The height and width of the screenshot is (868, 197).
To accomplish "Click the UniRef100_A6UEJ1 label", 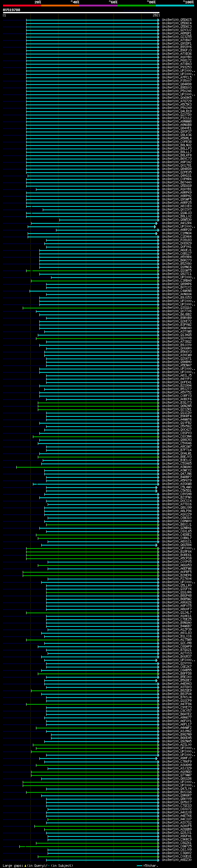I will point(177,250).
